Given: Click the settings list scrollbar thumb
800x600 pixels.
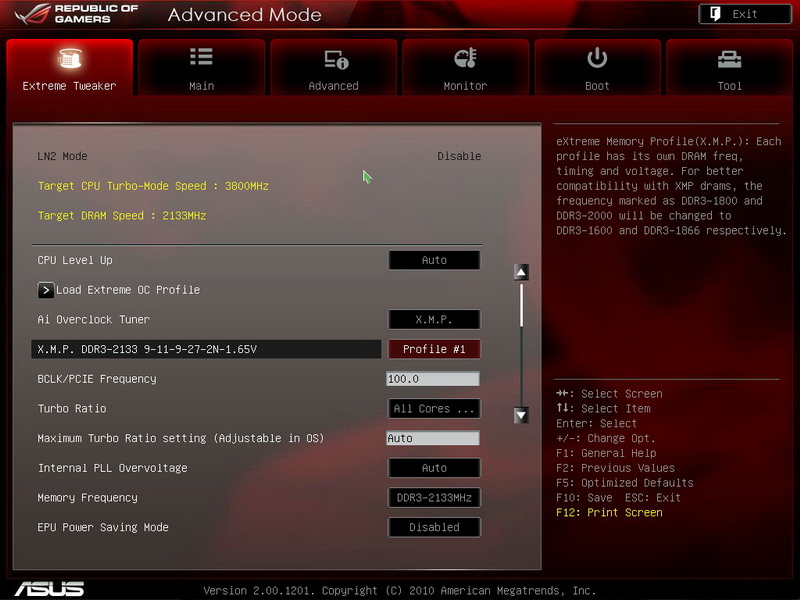Looking at the screenshot, I should pyautogui.click(x=521, y=305).
